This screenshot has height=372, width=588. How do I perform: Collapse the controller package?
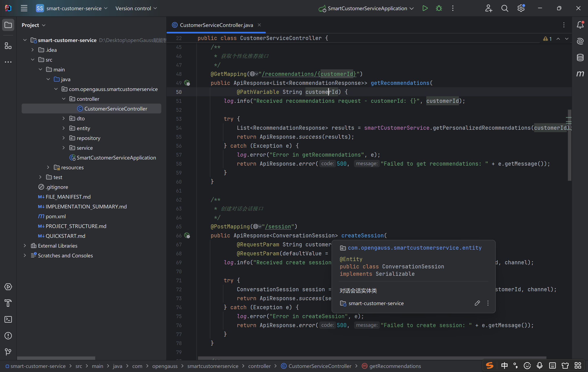(64, 99)
